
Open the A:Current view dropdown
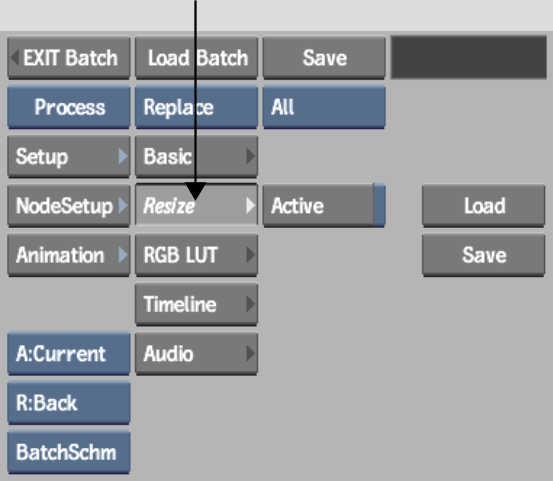69,354
